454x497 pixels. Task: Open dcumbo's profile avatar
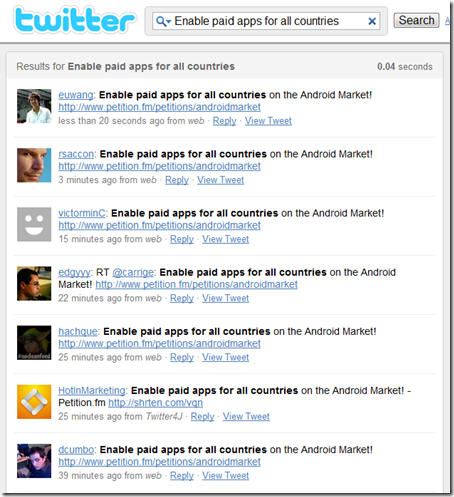click(x=34, y=461)
